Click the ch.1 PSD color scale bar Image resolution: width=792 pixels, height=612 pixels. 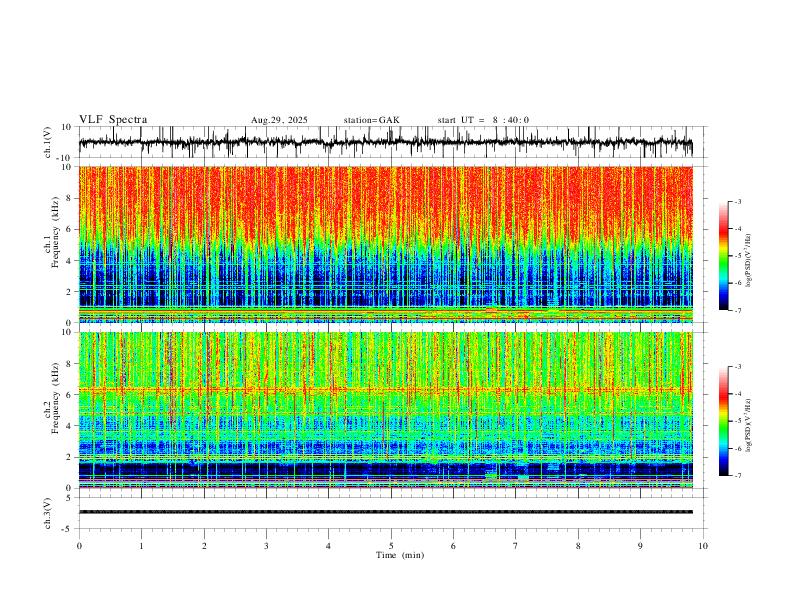723,256
